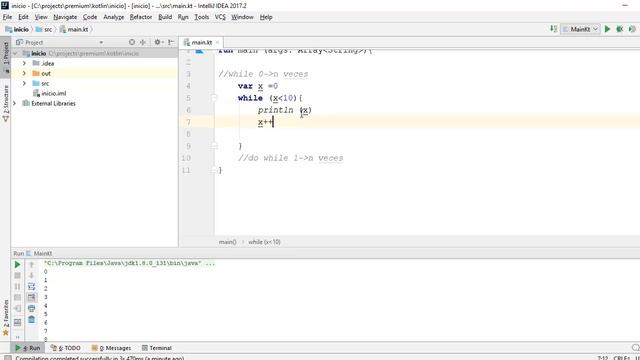Toggle scroll to end in Run console
This screenshot has width=640, height=360.
[31, 298]
